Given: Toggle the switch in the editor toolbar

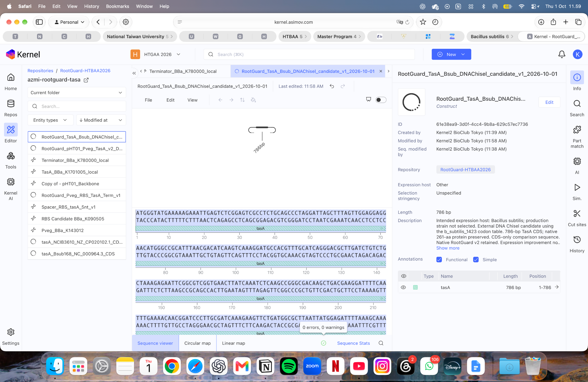Looking at the screenshot, I should pos(381,100).
